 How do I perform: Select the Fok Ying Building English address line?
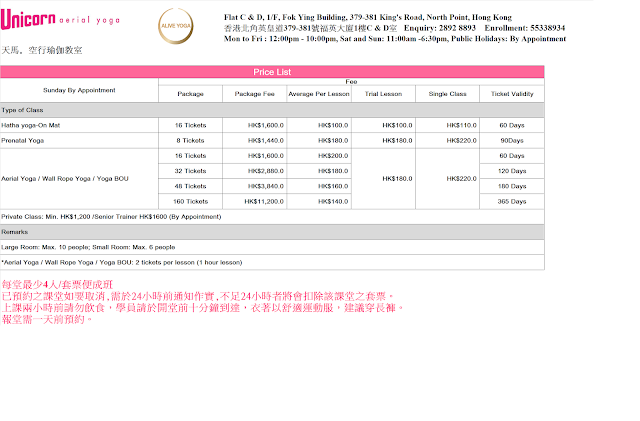[367, 17]
